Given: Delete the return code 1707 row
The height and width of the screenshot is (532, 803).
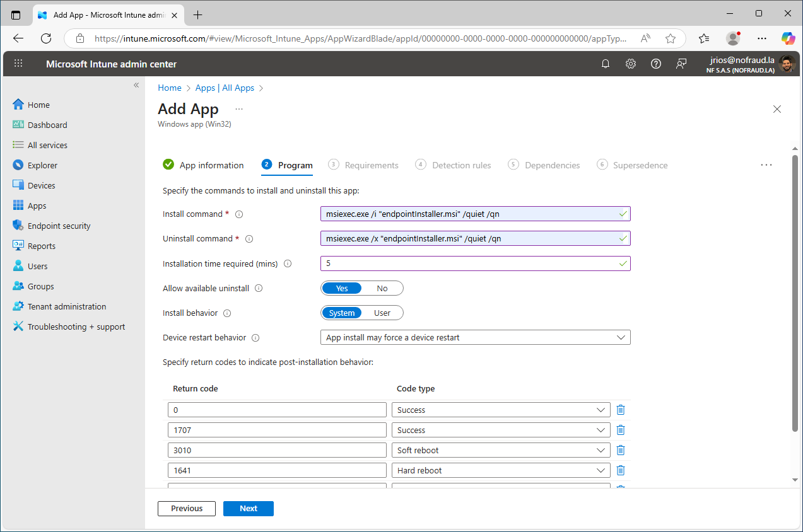Looking at the screenshot, I should (621, 430).
